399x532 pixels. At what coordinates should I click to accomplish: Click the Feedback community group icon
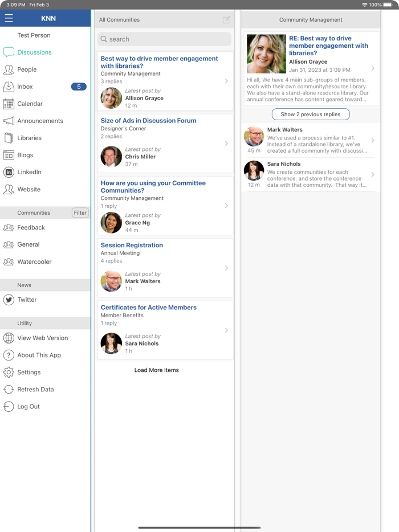pyautogui.click(x=9, y=227)
